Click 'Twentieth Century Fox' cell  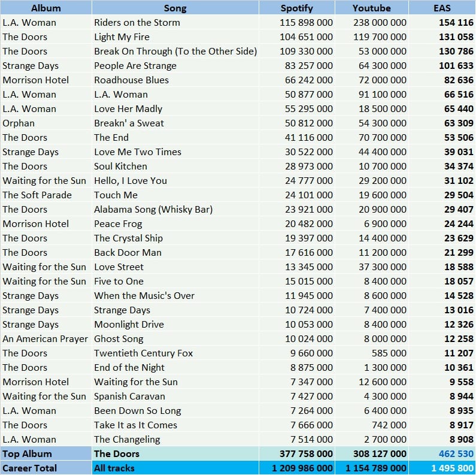[x=175, y=353]
